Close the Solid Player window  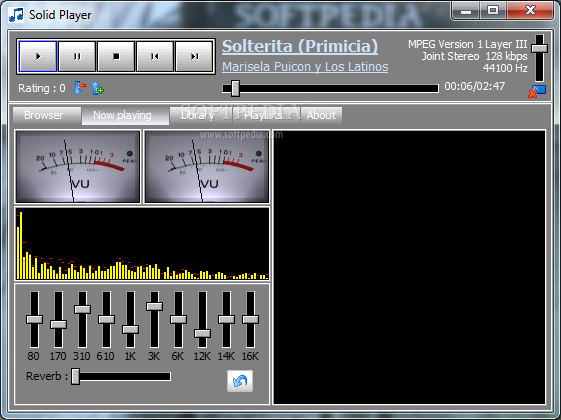coord(530,11)
